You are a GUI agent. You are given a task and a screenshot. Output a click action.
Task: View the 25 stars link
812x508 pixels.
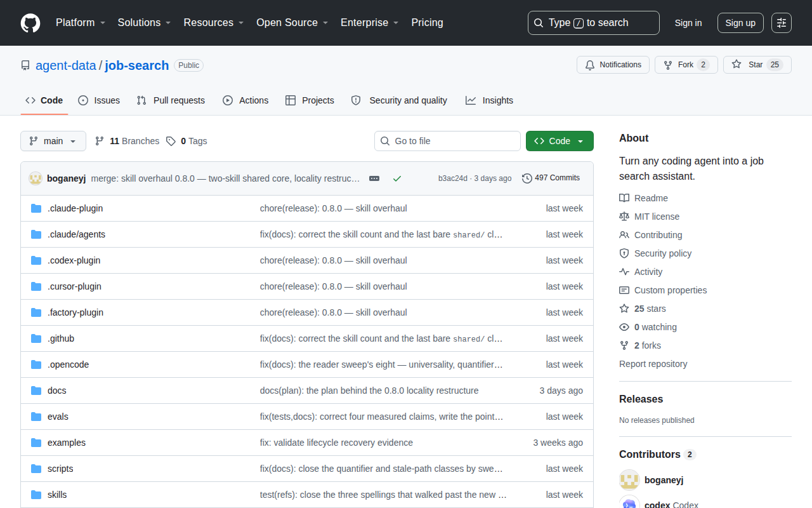coord(643,309)
